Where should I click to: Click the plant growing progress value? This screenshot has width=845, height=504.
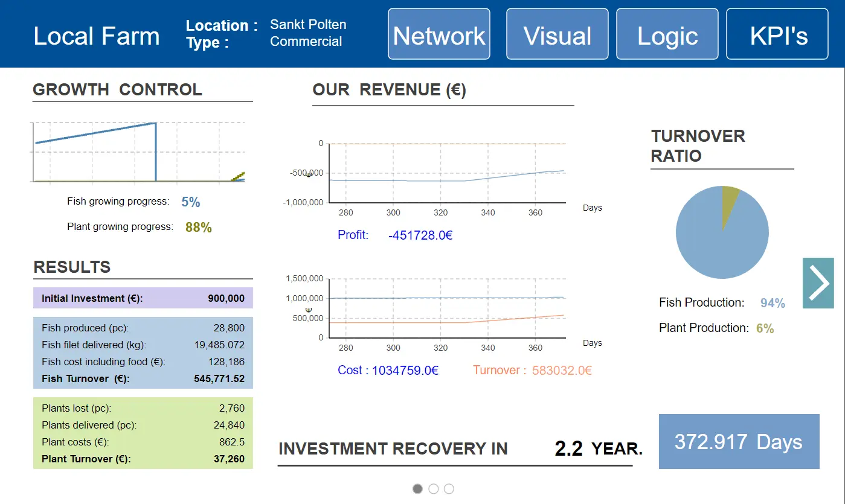(x=199, y=228)
